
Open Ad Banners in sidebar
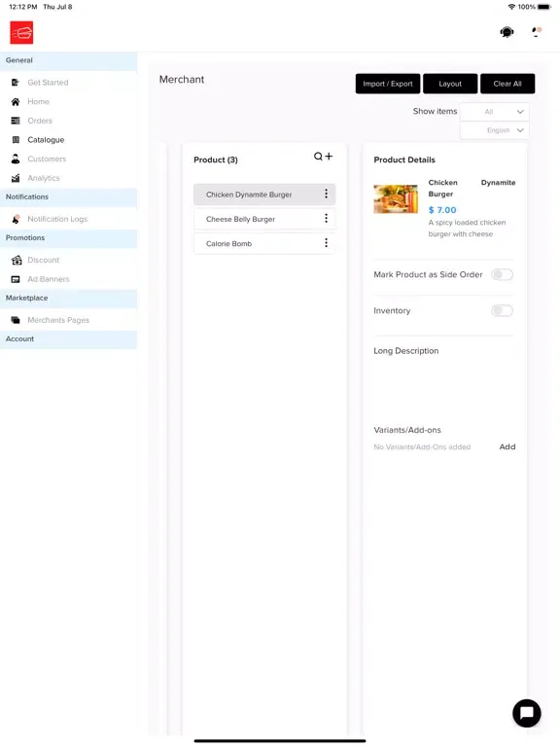(x=48, y=279)
